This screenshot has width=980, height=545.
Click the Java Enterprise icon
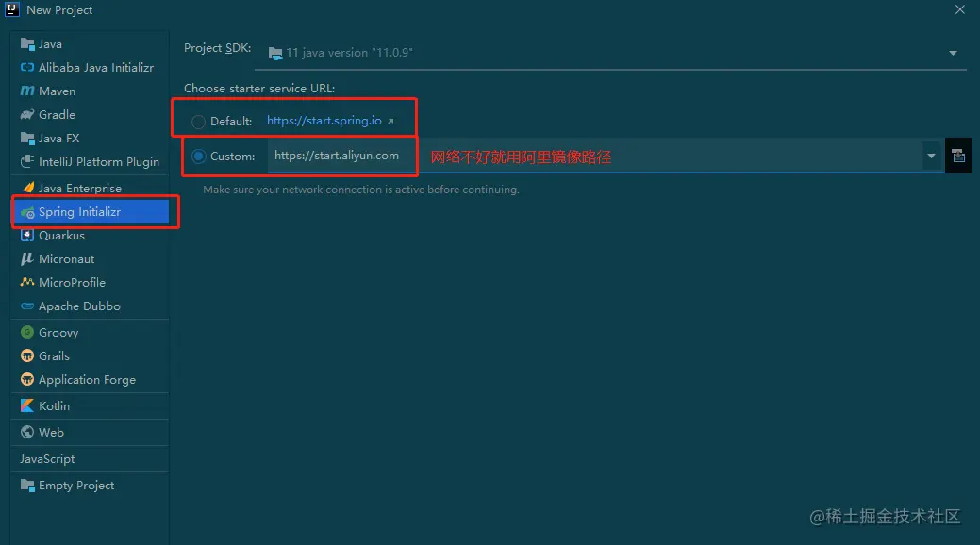28,188
